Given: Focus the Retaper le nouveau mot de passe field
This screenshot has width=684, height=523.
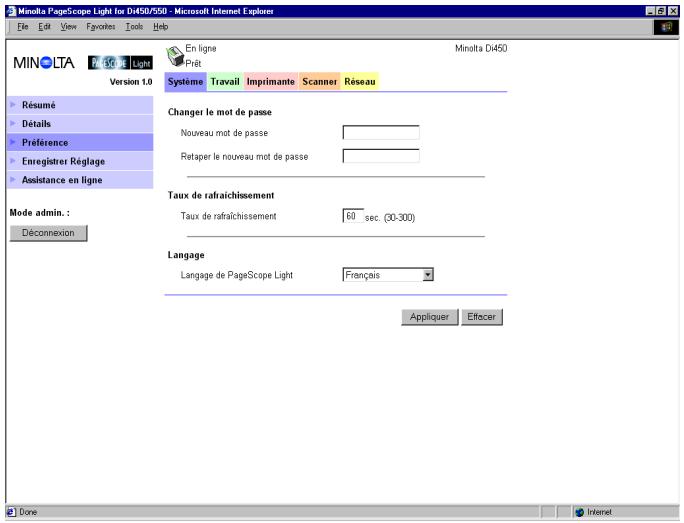Looking at the screenshot, I should point(381,156).
